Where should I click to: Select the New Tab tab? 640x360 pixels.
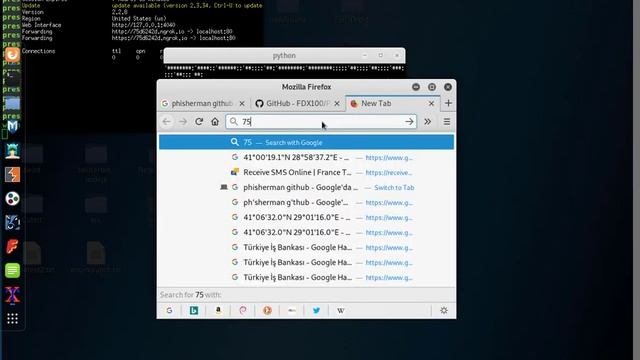[x=392, y=103]
